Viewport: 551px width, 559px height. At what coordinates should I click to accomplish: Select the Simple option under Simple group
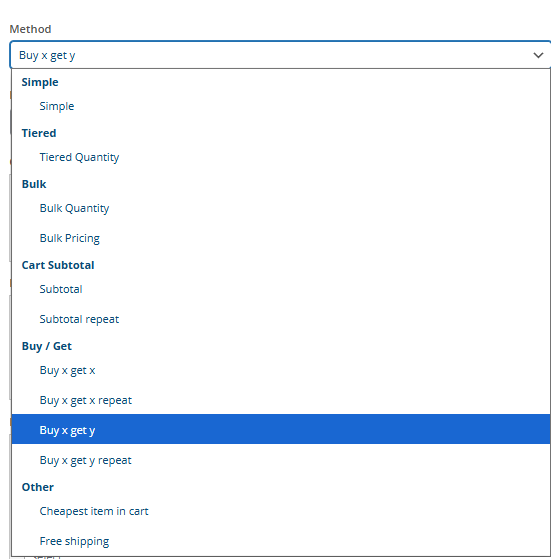click(x=281, y=106)
